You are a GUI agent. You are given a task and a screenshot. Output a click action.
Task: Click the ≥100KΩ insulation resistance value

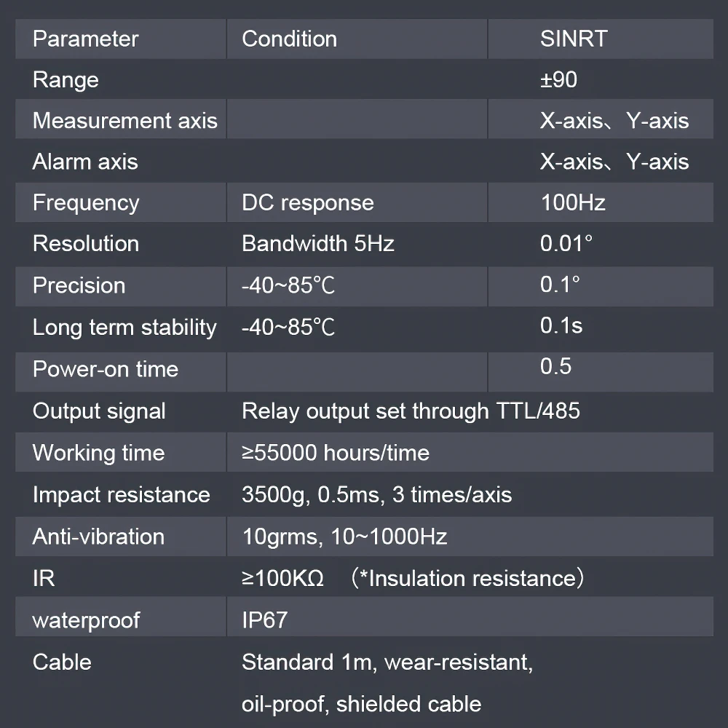[282, 579]
